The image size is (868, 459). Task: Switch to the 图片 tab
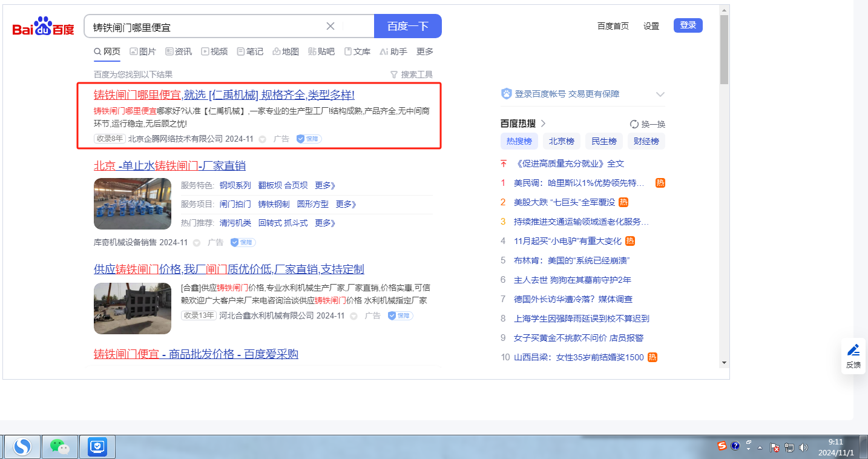point(142,51)
